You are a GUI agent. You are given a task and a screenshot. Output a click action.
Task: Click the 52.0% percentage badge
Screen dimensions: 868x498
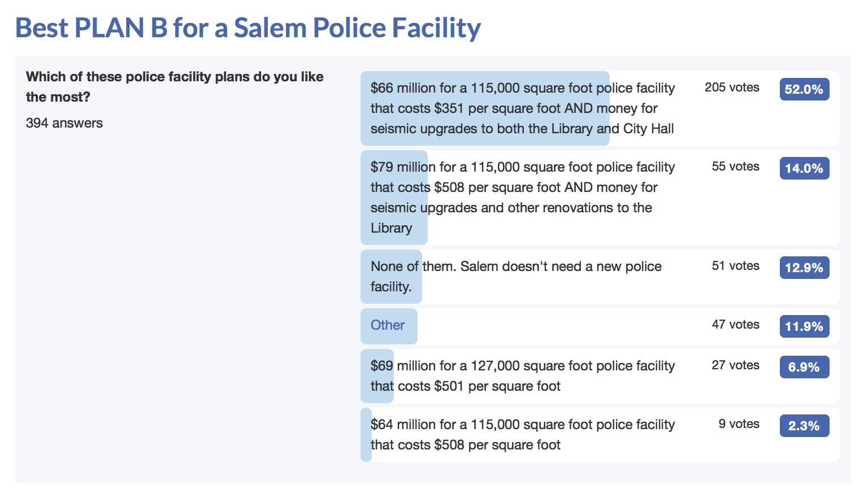(804, 89)
